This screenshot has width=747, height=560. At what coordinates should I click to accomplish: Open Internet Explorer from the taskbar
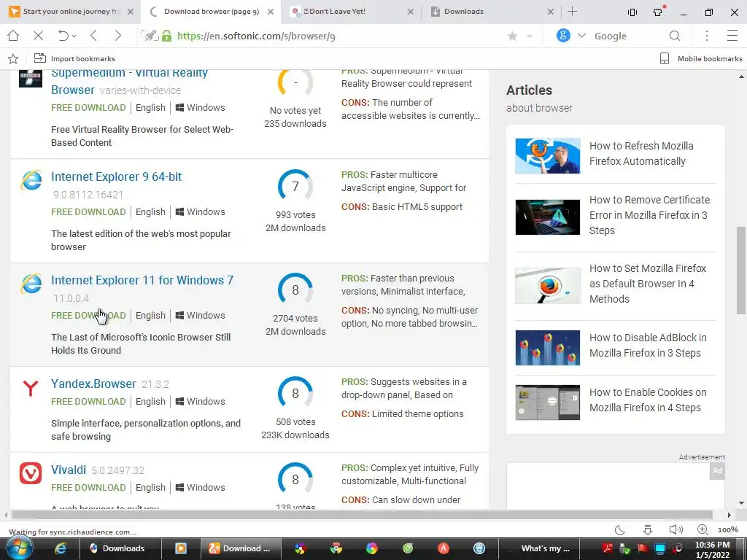coord(60,548)
